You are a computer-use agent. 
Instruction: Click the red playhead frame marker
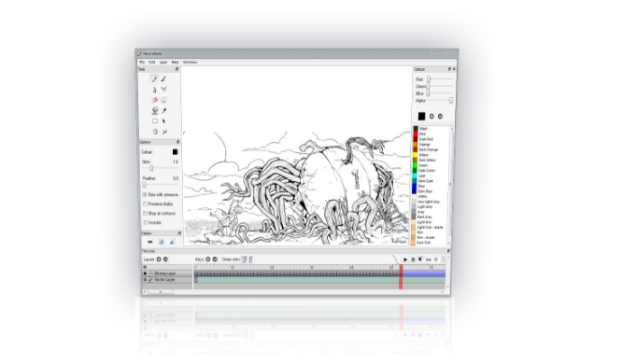pyautogui.click(x=401, y=276)
